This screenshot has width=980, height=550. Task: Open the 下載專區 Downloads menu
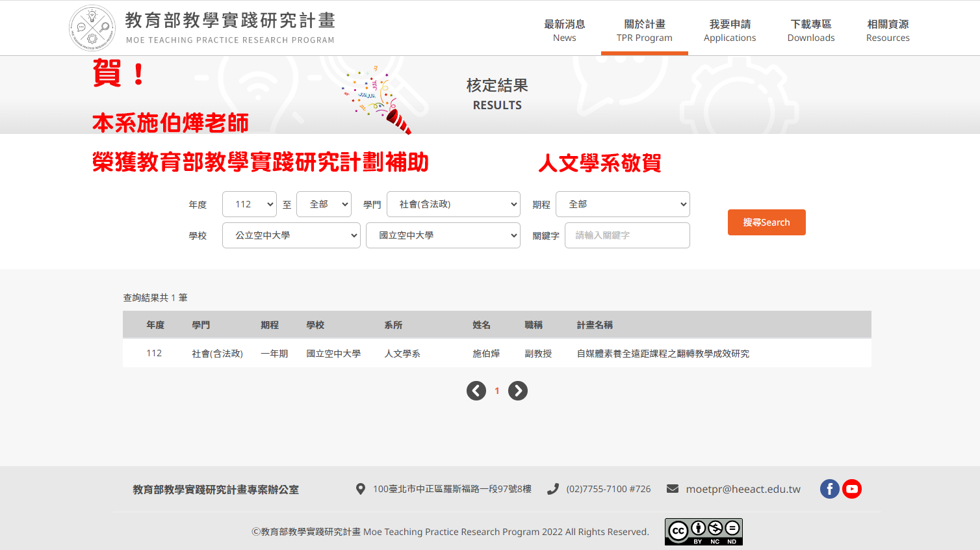(811, 31)
